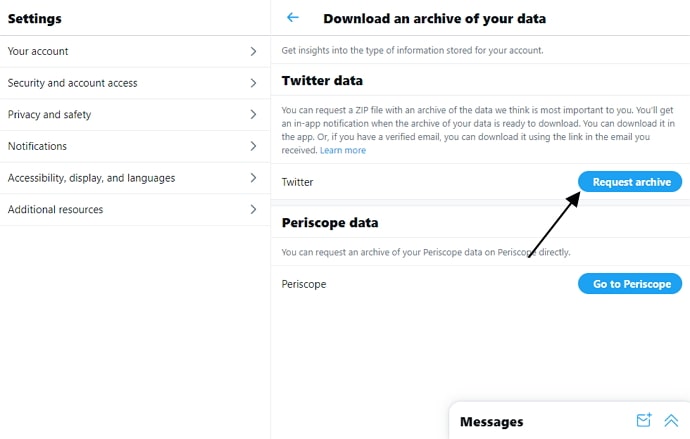Viewport: 690px width, 439px height.
Task: Select Privacy and safety menu item
Action: tap(135, 114)
